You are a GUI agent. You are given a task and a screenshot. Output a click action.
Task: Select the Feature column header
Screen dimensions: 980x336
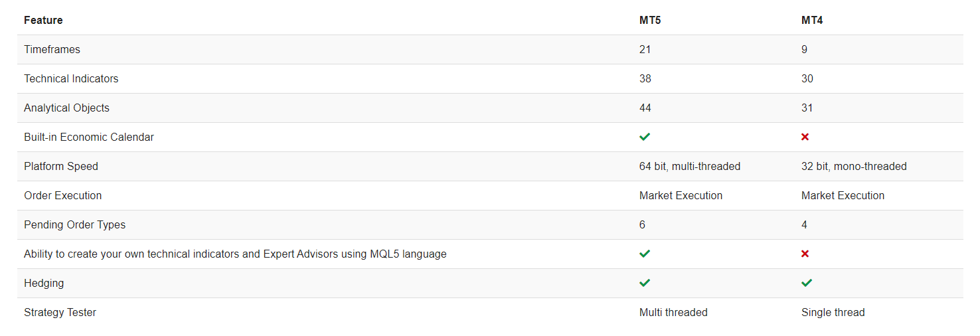pyautogui.click(x=43, y=20)
